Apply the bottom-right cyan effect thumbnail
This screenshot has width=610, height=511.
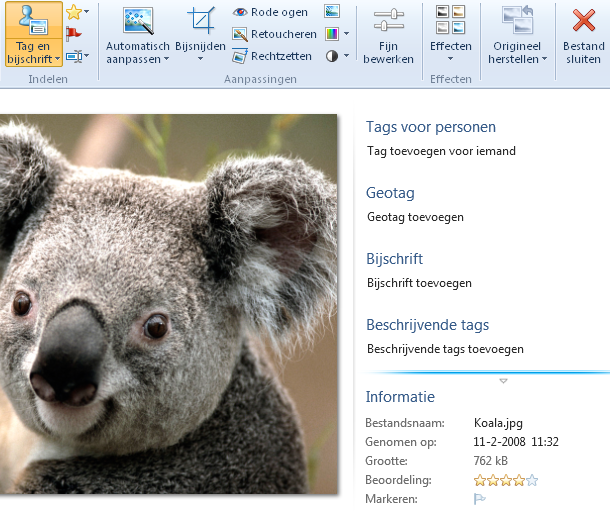459,28
